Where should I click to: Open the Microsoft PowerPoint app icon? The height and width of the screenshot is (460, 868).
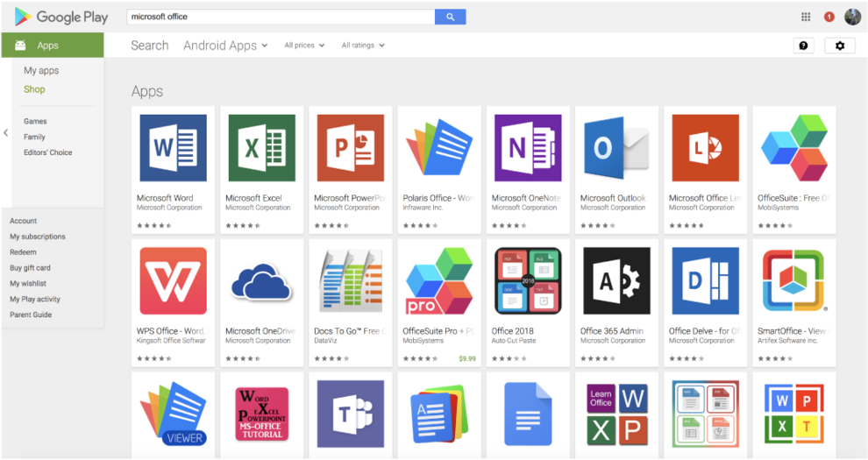(351, 147)
